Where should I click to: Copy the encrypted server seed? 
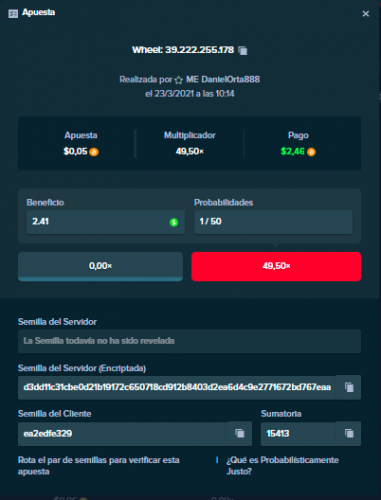[349, 387]
